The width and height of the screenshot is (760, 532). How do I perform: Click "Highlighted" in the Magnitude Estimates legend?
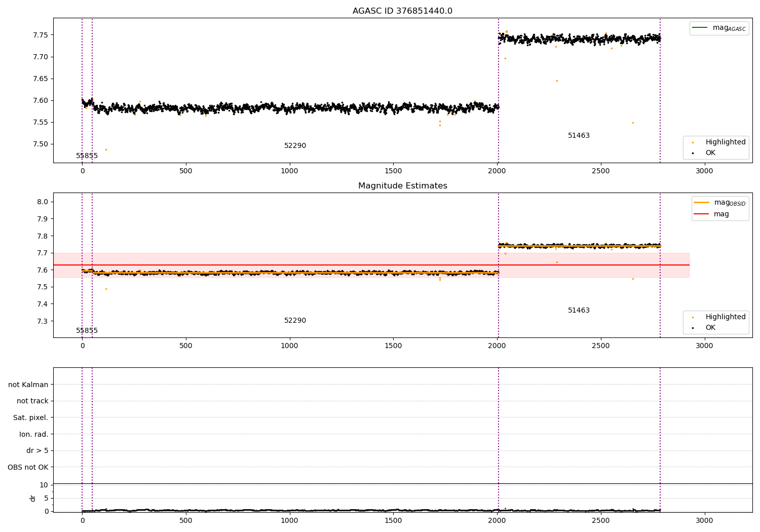coord(726,317)
